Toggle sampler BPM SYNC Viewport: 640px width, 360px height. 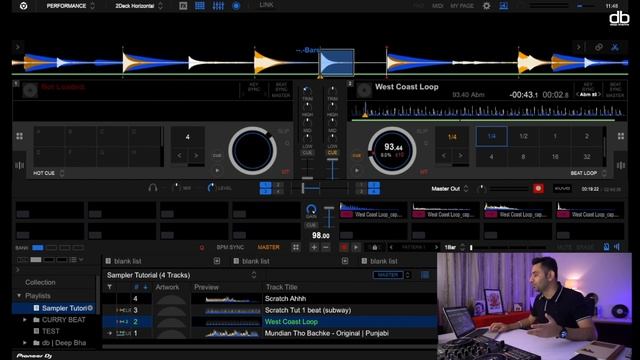tap(230, 247)
